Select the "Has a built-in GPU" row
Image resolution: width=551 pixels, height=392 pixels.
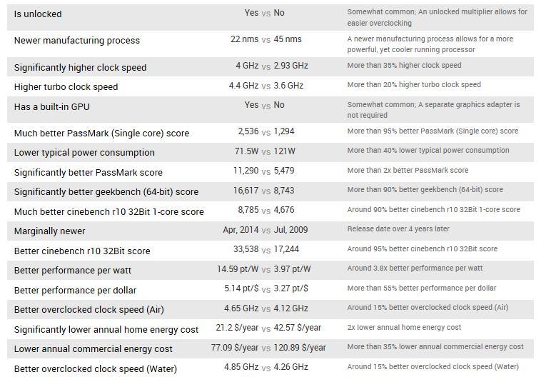(x=52, y=107)
